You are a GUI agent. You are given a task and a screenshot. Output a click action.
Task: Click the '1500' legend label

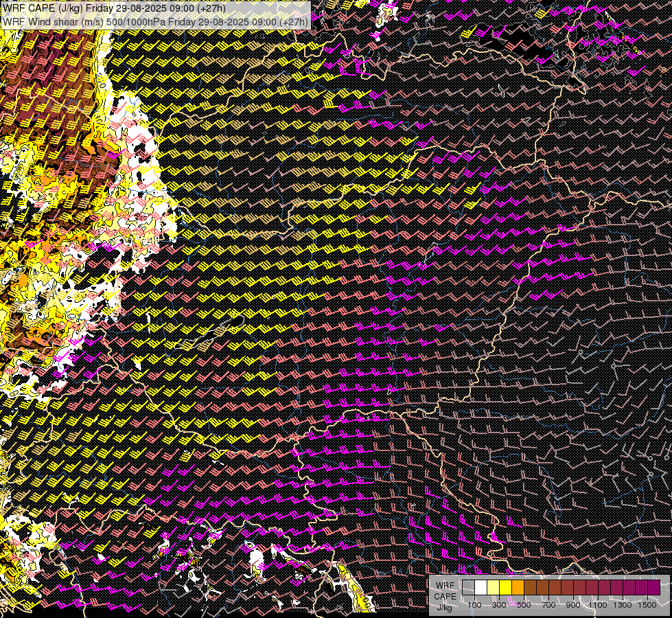pyautogui.click(x=647, y=605)
